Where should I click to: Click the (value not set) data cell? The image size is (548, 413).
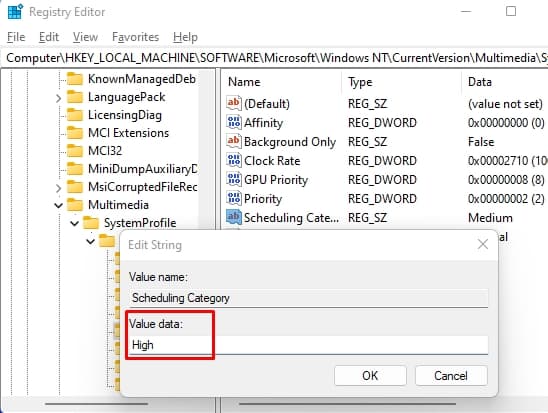coord(505,104)
